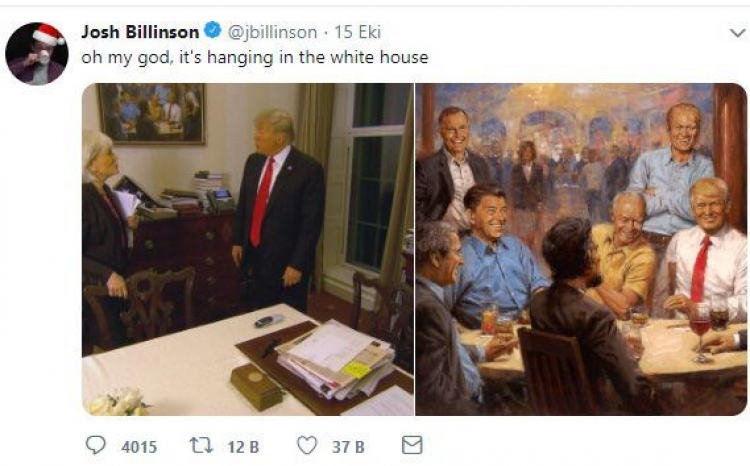Click the tweet text about the white house
Screen dimensions: 750x466
click(x=255, y=57)
